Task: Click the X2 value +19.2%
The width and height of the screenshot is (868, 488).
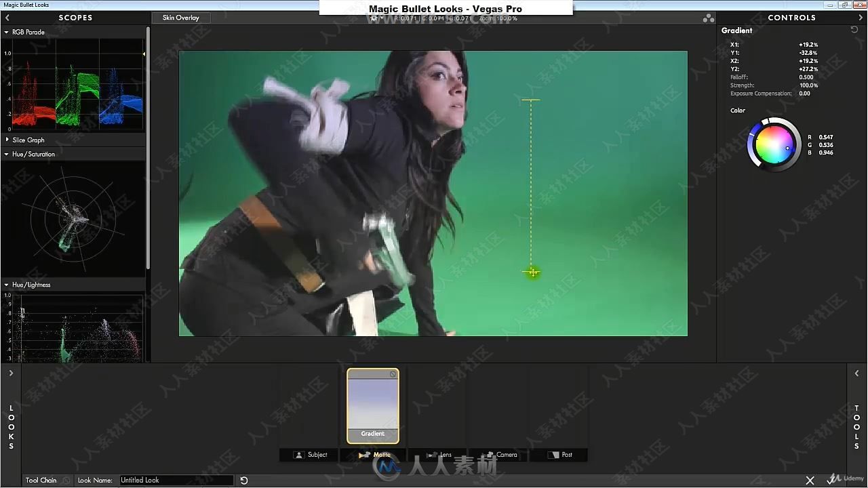Action: point(808,61)
